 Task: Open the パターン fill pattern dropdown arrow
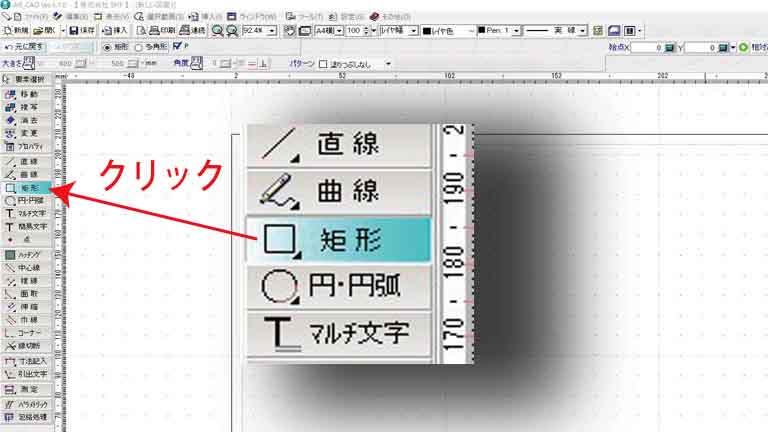tap(388, 64)
